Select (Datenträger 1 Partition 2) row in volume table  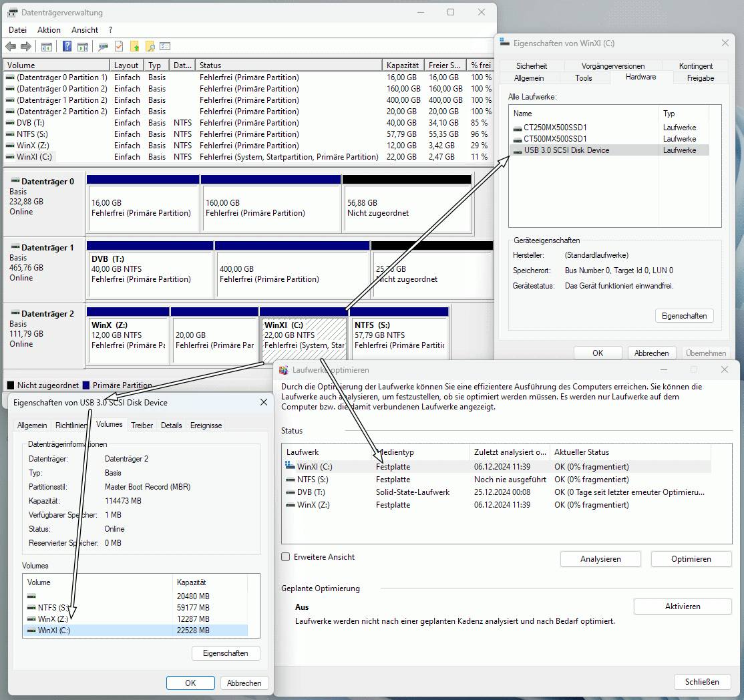coord(248,100)
